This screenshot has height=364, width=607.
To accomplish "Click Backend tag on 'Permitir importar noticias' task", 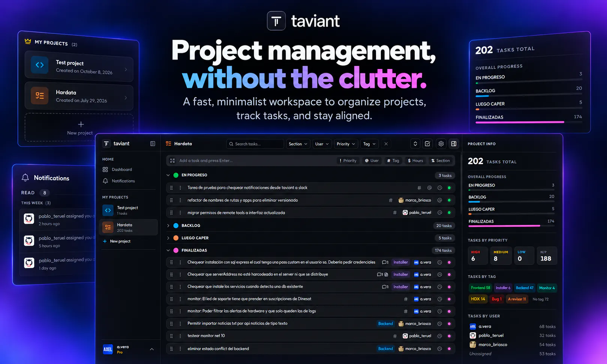I will coord(385,324).
